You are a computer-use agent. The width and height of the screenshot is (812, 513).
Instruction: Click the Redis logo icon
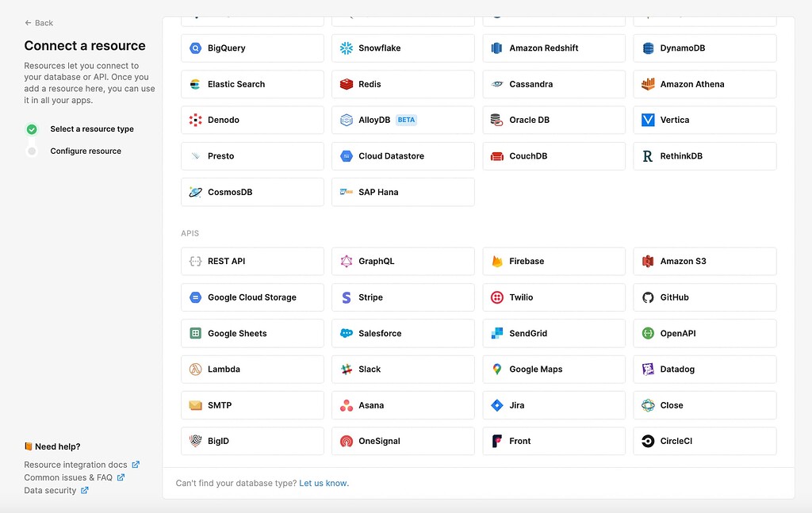point(346,84)
